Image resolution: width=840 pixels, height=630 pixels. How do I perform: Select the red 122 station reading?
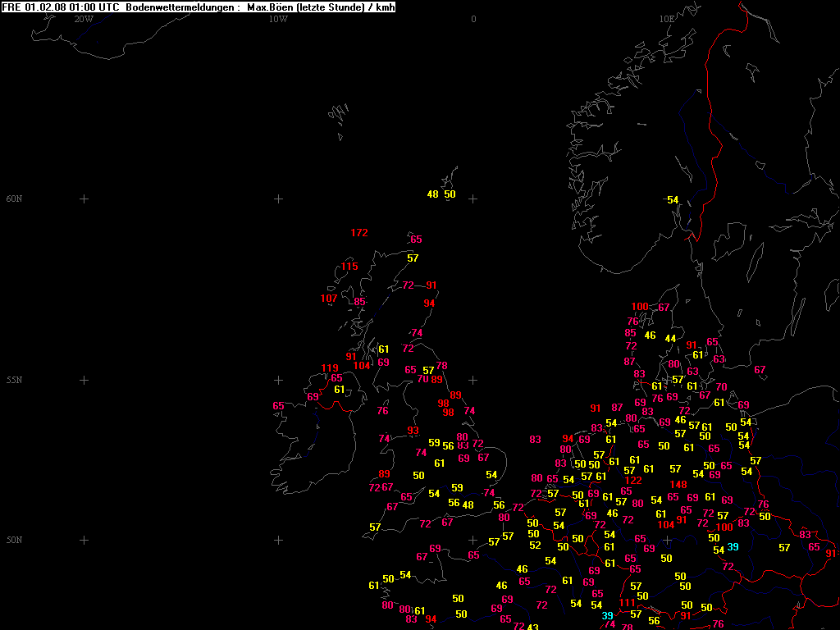(632, 481)
